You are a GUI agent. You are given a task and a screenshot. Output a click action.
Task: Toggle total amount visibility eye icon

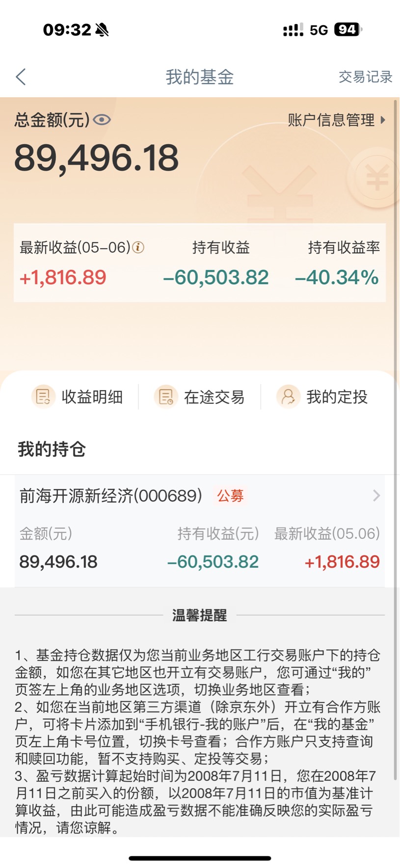click(x=102, y=120)
